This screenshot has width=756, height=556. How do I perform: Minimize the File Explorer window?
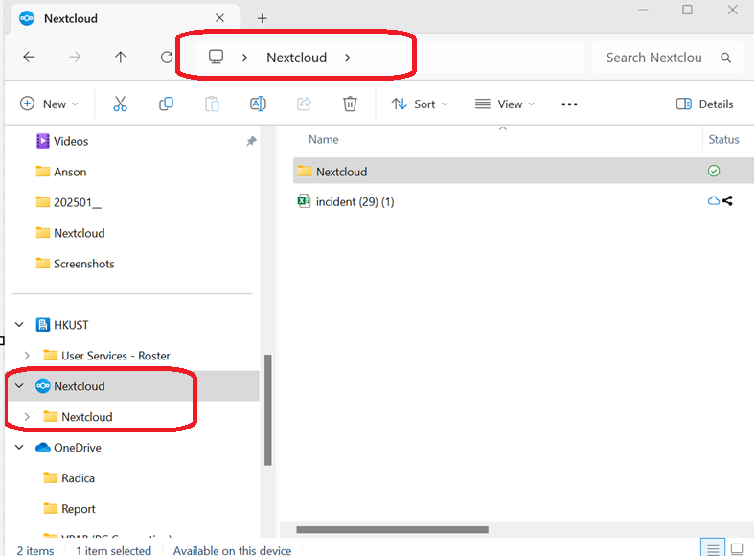tap(643, 10)
